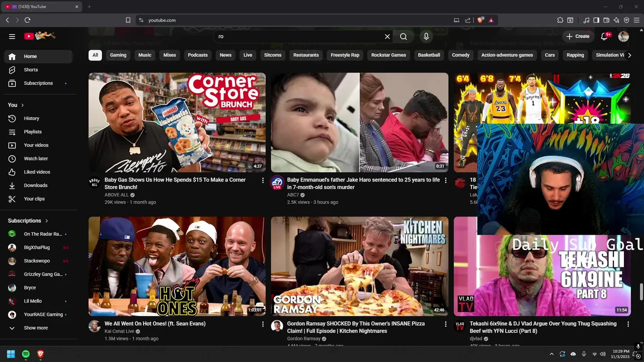Image resolution: width=644 pixels, height=362 pixels.
Task: Open Corner Store Brunch video thumbnail
Action: pyautogui.click(x=177, y=123)
